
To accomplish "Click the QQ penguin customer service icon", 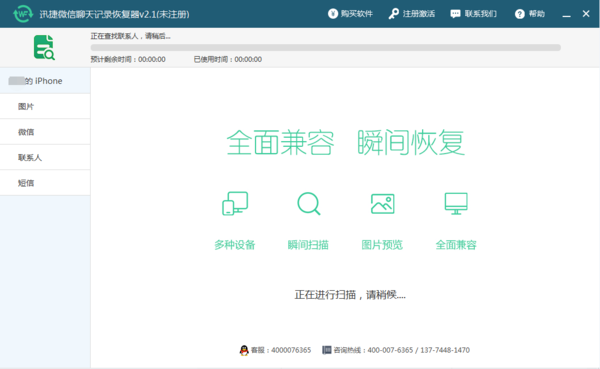I will pyautogui.click(x=244, y=350).
